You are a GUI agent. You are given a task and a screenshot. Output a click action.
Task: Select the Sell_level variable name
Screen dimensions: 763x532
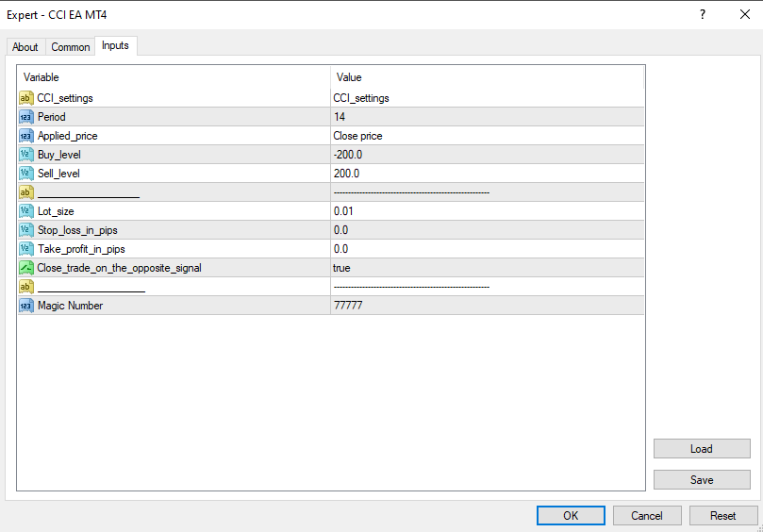point(58,174)
